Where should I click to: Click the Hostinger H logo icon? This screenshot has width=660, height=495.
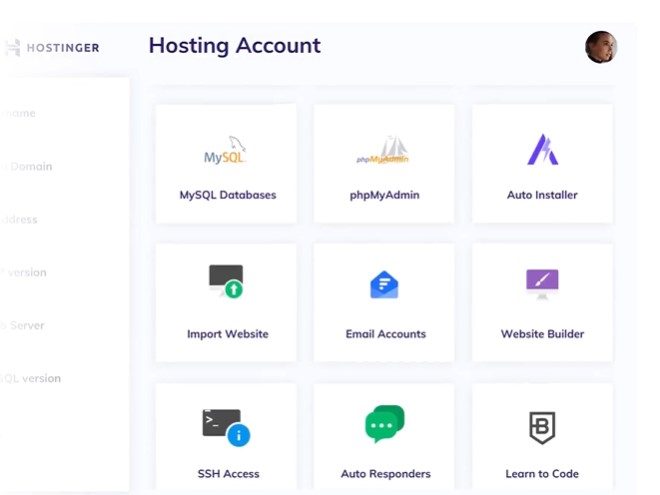(x=13, y=48)
